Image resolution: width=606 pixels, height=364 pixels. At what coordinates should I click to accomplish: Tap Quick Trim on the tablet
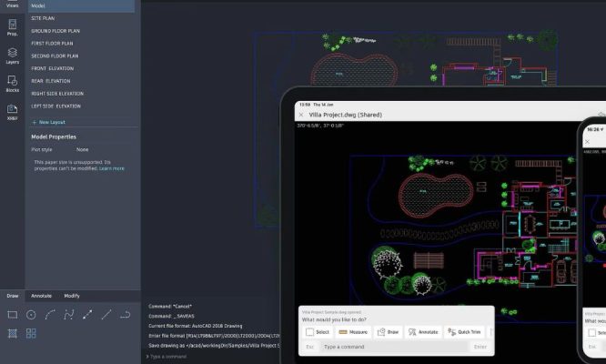465,332
